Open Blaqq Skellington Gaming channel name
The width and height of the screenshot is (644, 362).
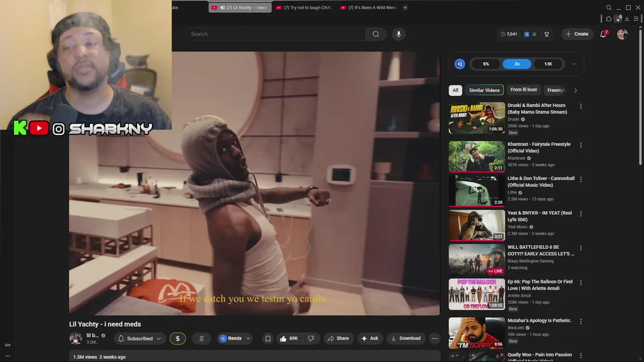(530, 261)
